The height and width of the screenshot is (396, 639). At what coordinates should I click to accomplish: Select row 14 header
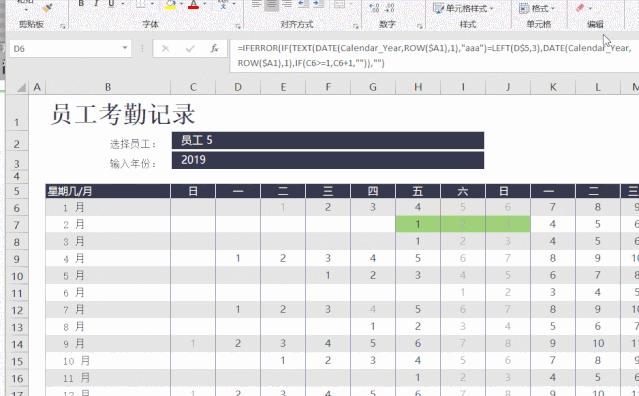17,344
